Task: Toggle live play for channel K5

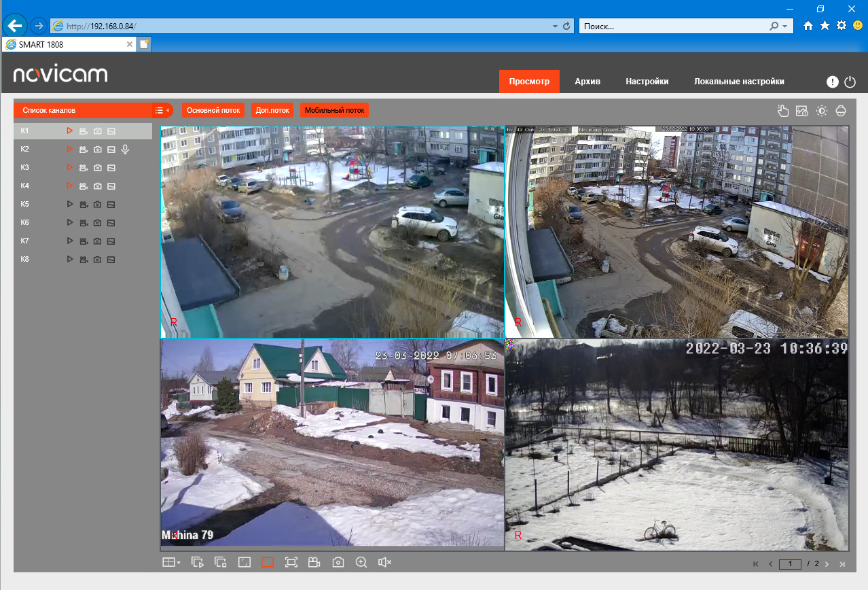Action: (69, 204)
